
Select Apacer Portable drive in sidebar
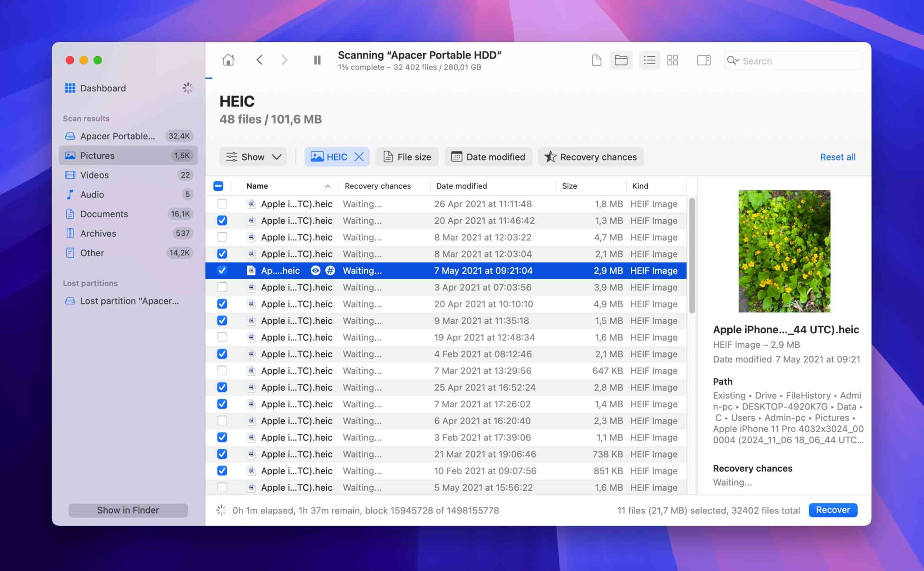tap(128, 136)
